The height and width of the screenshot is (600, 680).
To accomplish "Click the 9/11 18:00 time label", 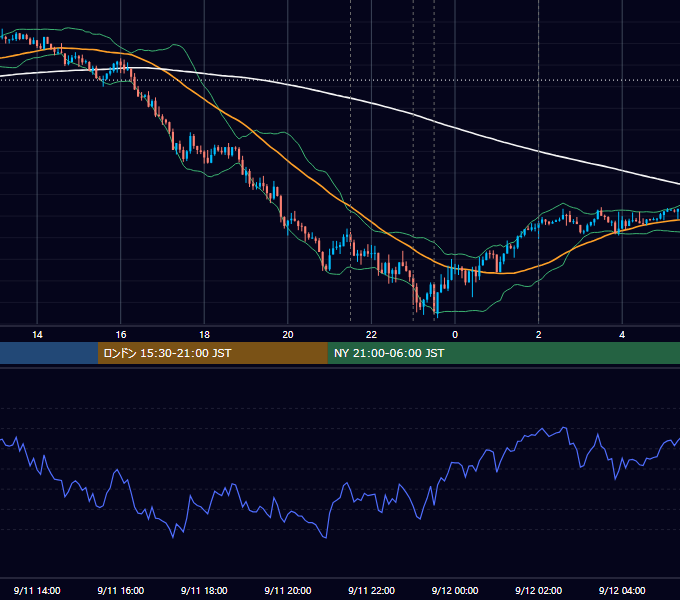I will [x=204, y=590].
